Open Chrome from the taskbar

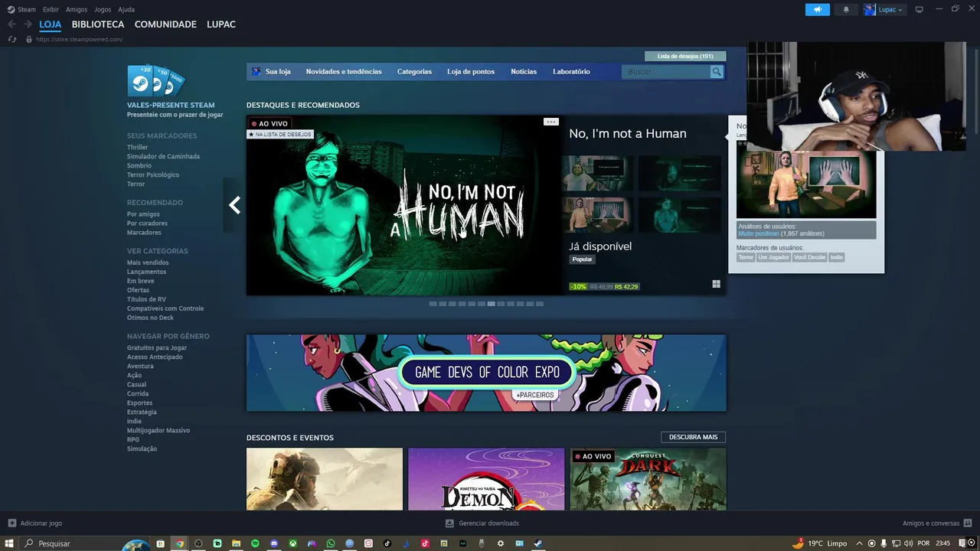[x=179, y=543]
